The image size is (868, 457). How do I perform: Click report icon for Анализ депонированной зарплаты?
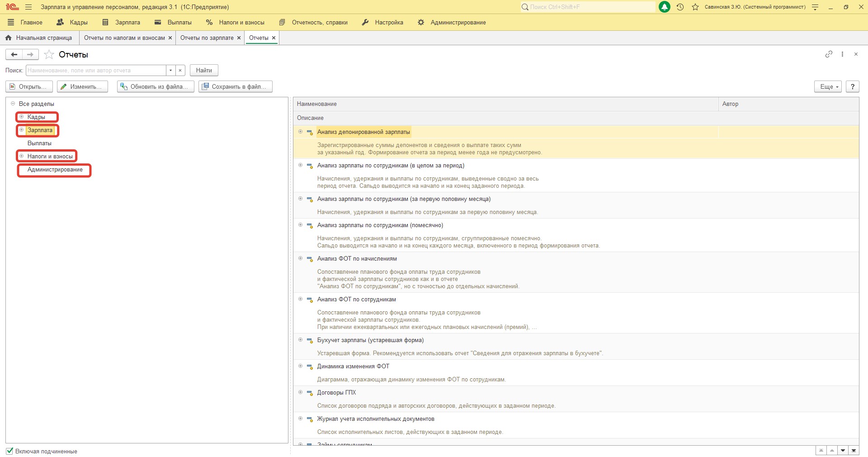coord(310,132)
